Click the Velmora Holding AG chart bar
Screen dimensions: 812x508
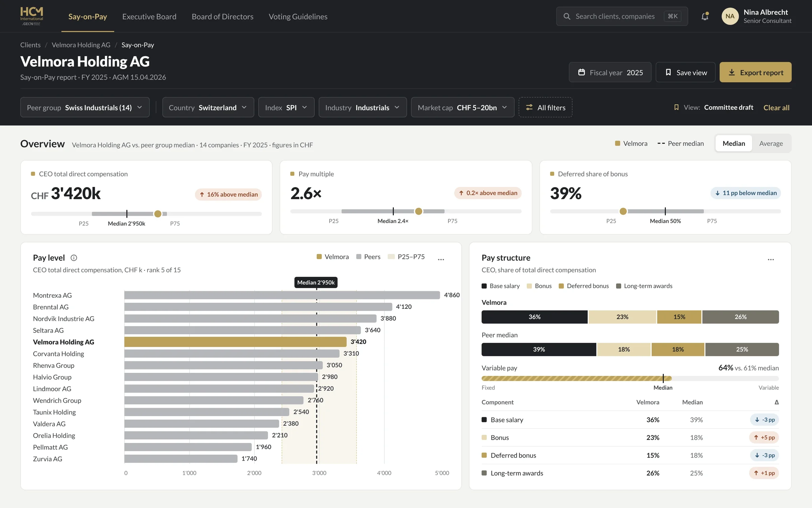[235, 342]
